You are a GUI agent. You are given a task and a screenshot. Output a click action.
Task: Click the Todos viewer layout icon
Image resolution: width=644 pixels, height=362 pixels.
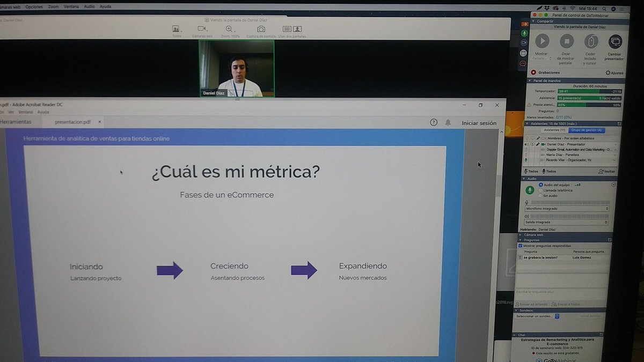[x=175, y=29]
